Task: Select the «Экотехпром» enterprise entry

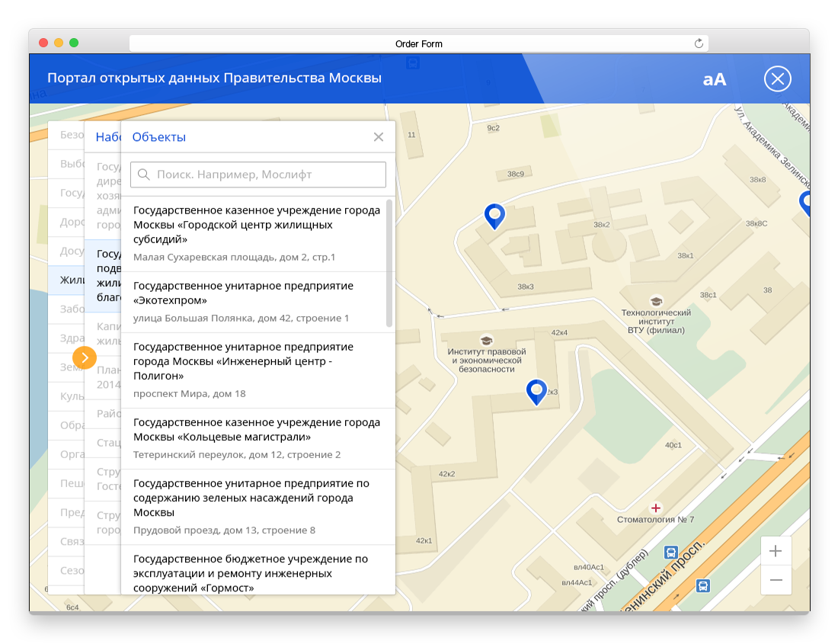Action: click(257, 303)
